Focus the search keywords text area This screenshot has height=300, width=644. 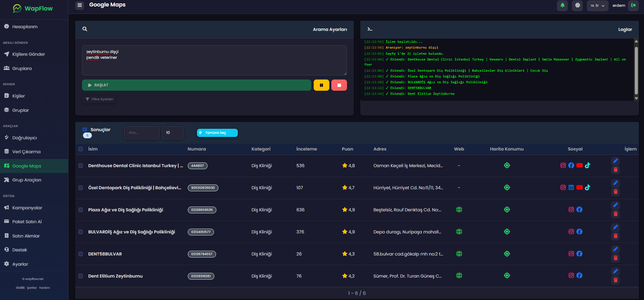[214, 60]
